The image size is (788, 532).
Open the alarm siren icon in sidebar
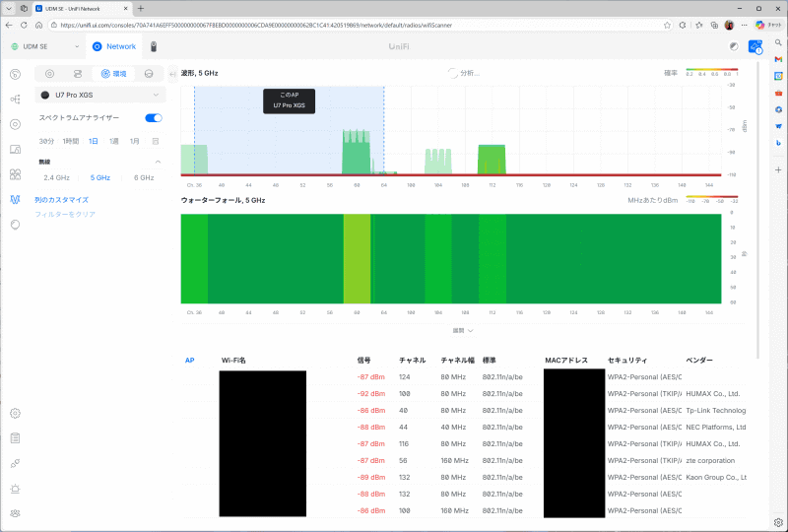coord(15,489)
